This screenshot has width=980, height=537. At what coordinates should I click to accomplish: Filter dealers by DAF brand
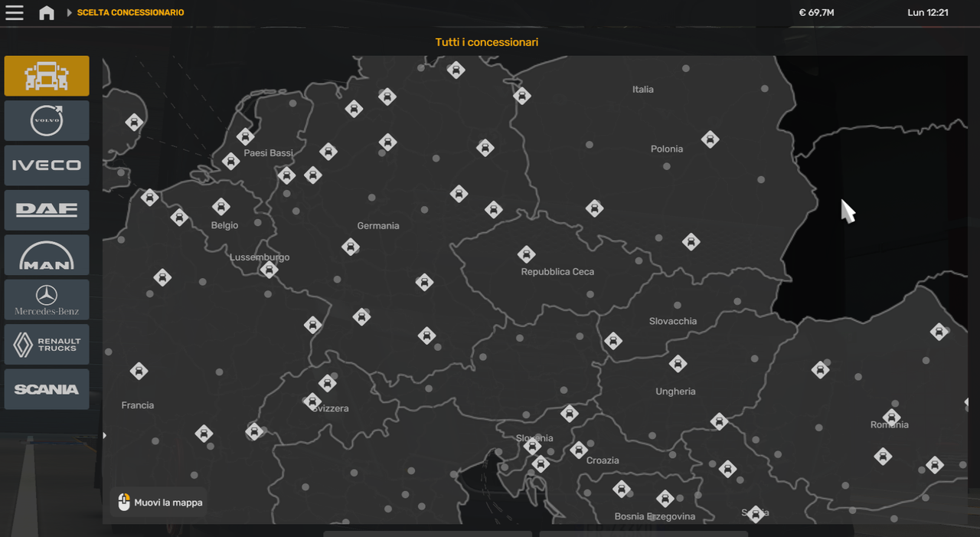tap(47, 210)
